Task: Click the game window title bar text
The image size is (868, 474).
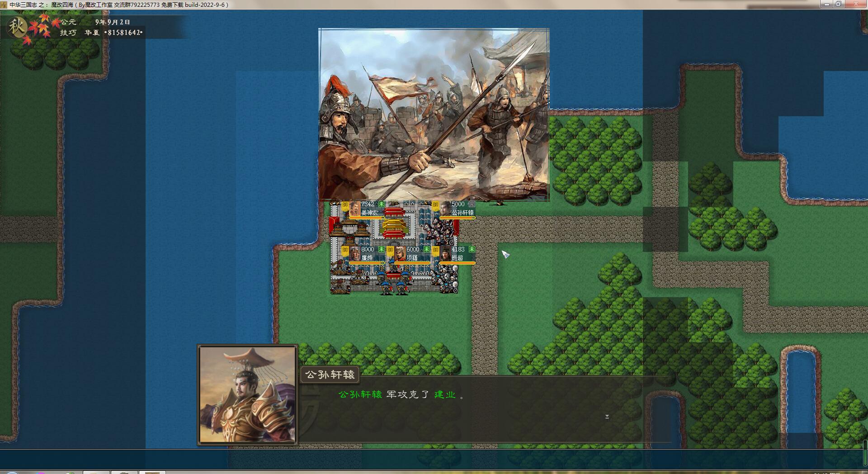Action: [x=119, y=5]
